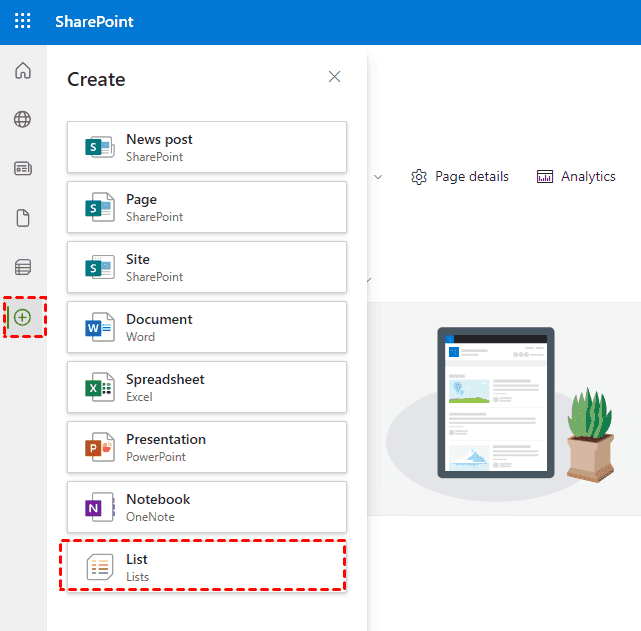Click the SharePoint icon on Page card
Image resolution: width=641 pixels, height=631 pixels.
(x=99, y=207)
